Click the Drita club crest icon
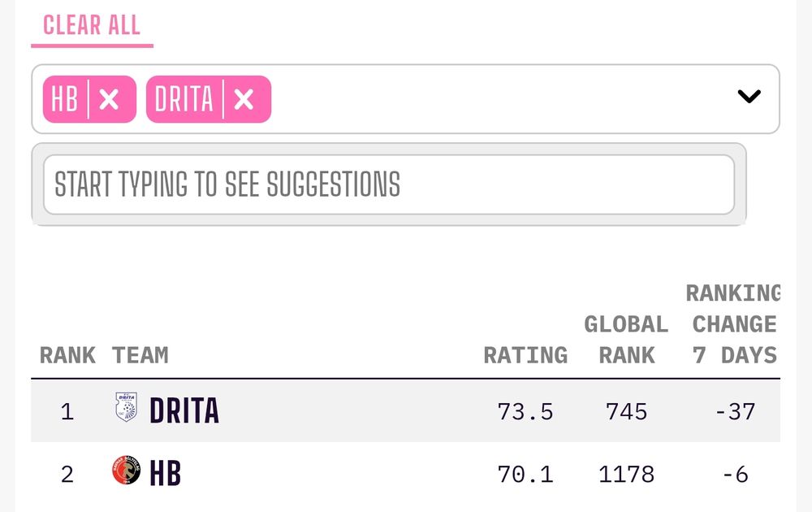This screenshot has height=512, width=812. point(127,406)
